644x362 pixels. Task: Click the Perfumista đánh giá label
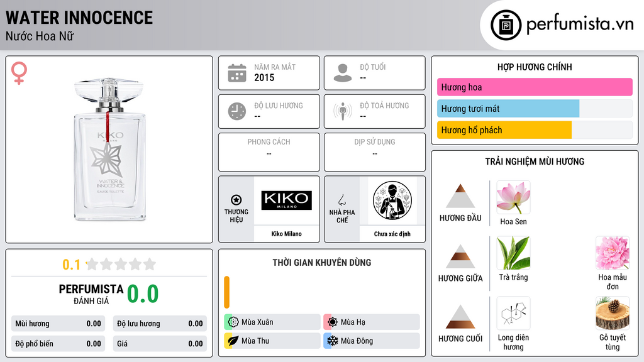(91, 294)
